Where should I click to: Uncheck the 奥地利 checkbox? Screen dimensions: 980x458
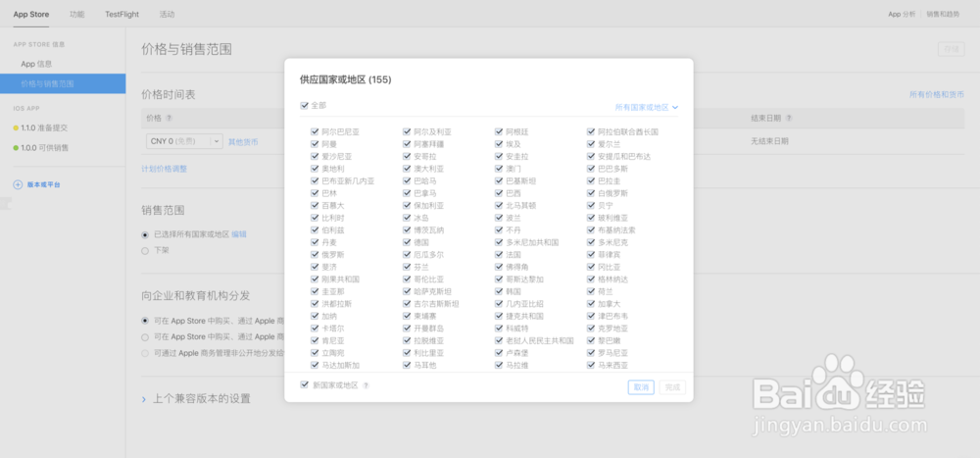click(x=315, y=169)
